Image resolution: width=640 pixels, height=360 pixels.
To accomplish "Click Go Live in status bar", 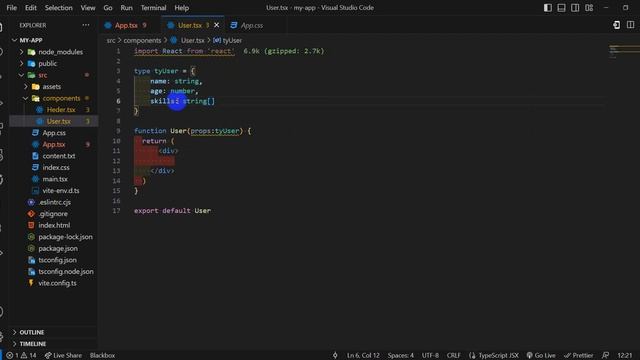I will (x=541, y=356).
